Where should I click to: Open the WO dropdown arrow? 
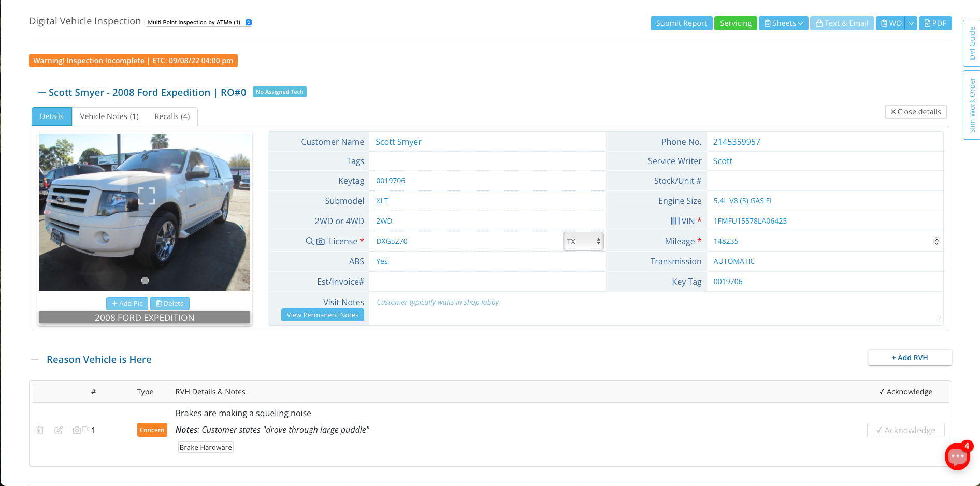911,23
